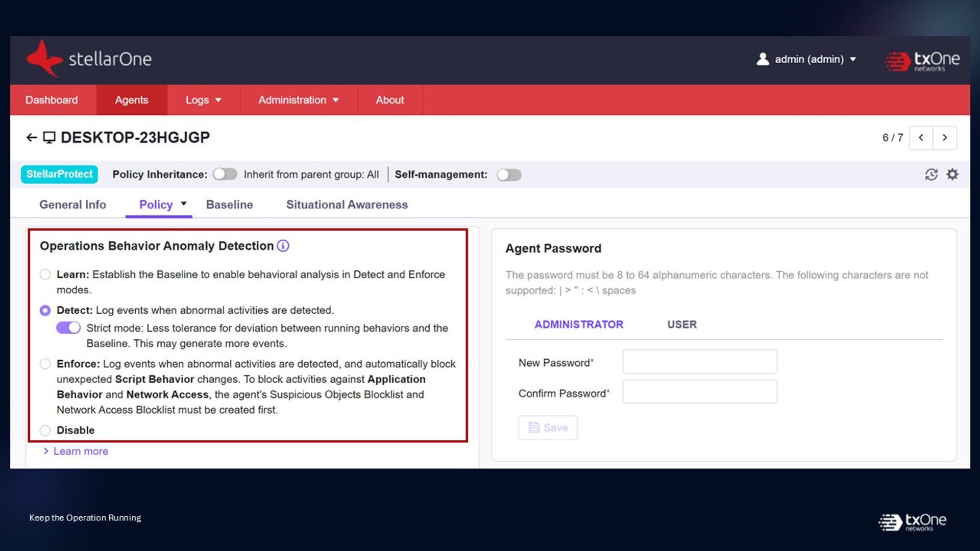The height and width of the screenshot is (551, 980).
Task: Click the New Password input field
Action: [700, 362]
